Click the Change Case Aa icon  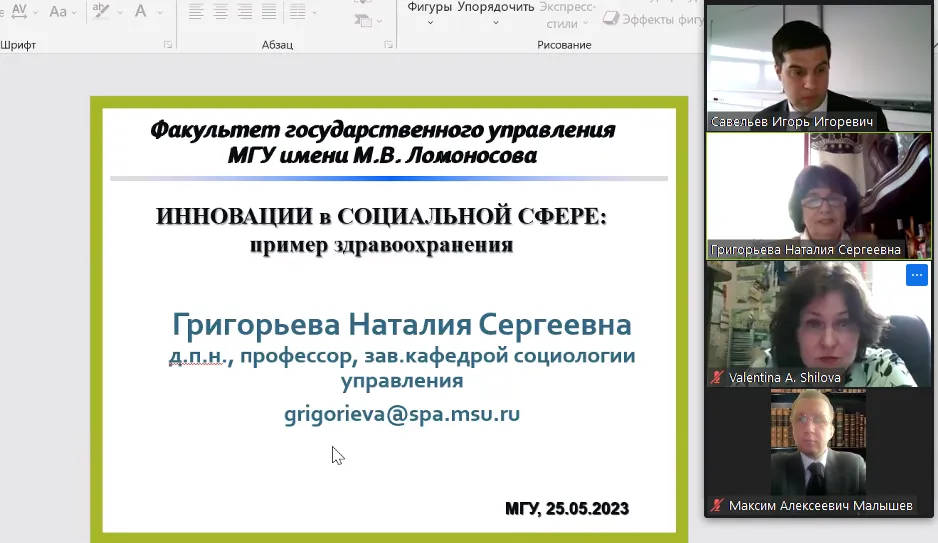[58, 11]
